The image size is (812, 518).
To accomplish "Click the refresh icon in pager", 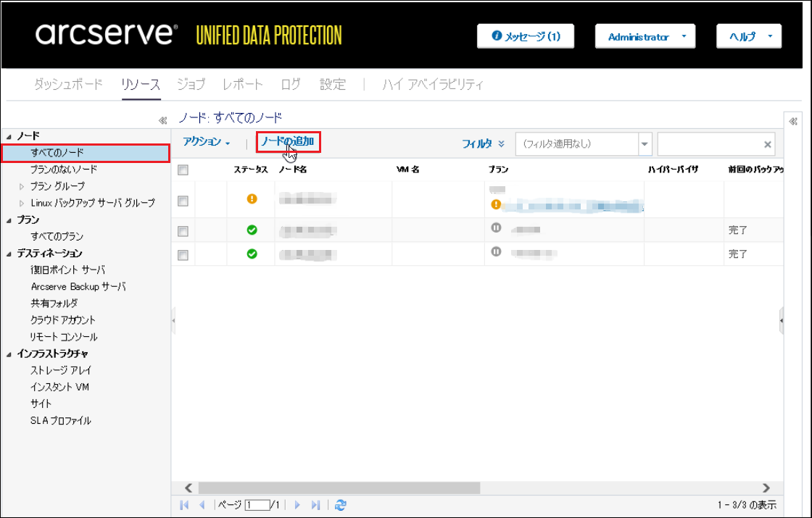I will click(x=340, y=505).
